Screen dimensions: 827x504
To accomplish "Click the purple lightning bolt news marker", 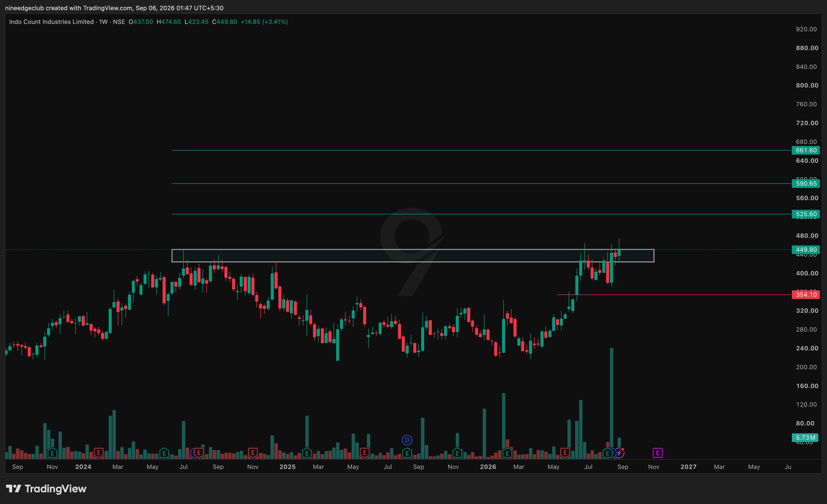I will 620,453.
